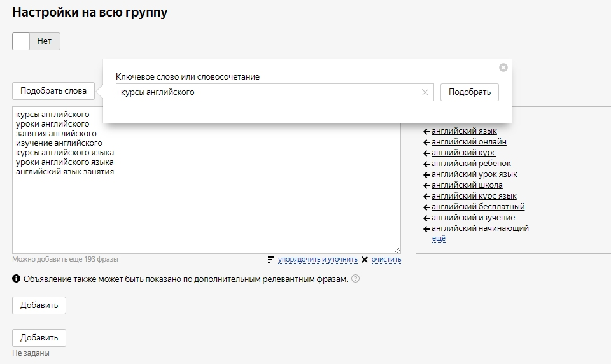
Task: Close the keyword selection popup
Action: click(503, 67)
